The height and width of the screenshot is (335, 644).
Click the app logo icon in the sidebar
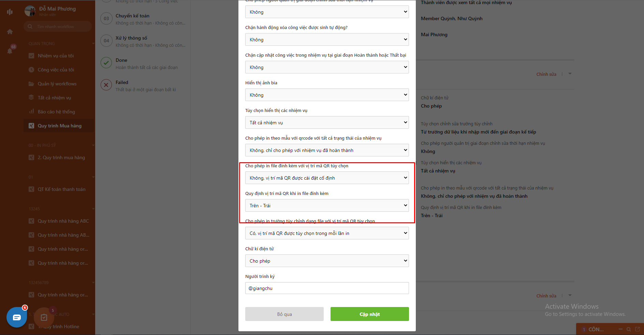tap(10, 12)
